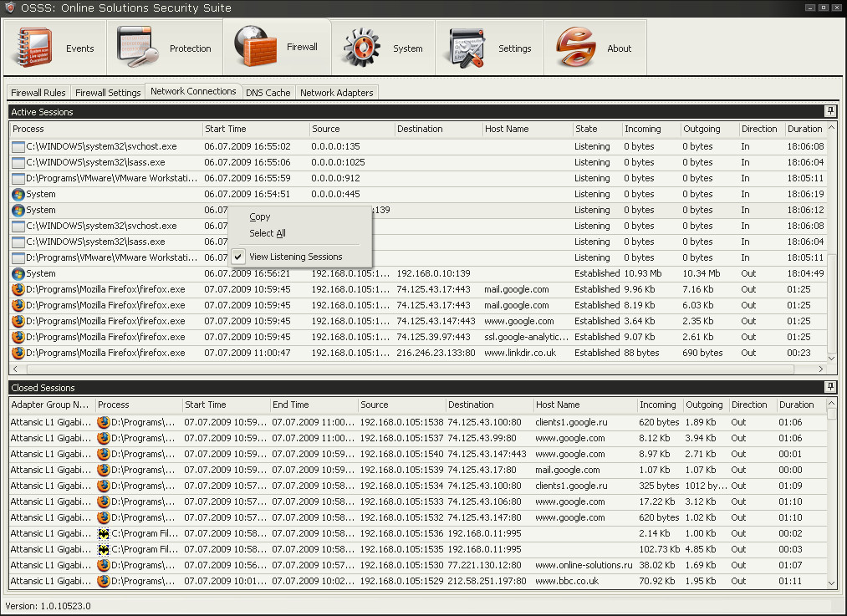Click Firefox icon for source 192.168.0.105:1538
The width and height of the screenshot is (847, 616).
click(103, 422)
